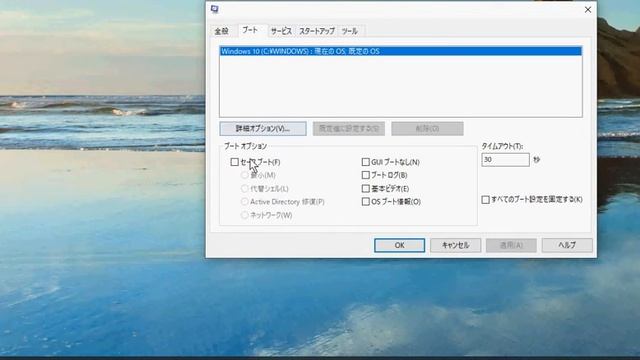Image resolution: width=640 pixels, height=360 pixels.
Task: Click the タイムアウト seconds input field
Action: tap(505, 160)
